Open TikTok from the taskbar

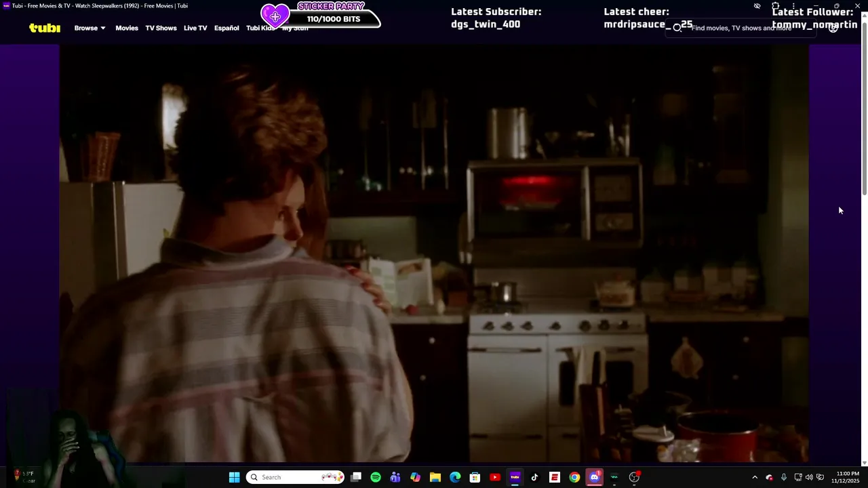tap(534, 477)
